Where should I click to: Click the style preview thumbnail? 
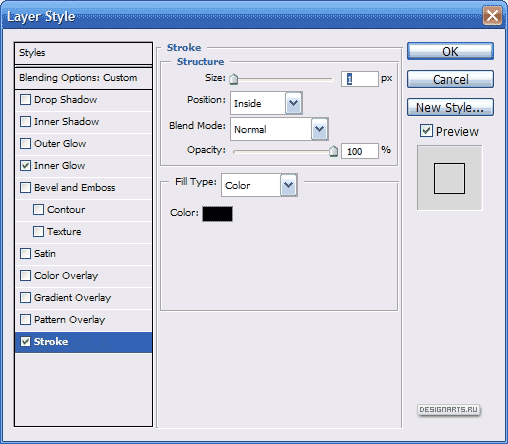449,178
